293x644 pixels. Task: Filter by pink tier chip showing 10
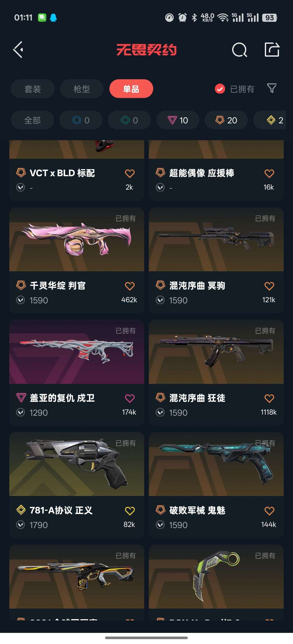178,120
